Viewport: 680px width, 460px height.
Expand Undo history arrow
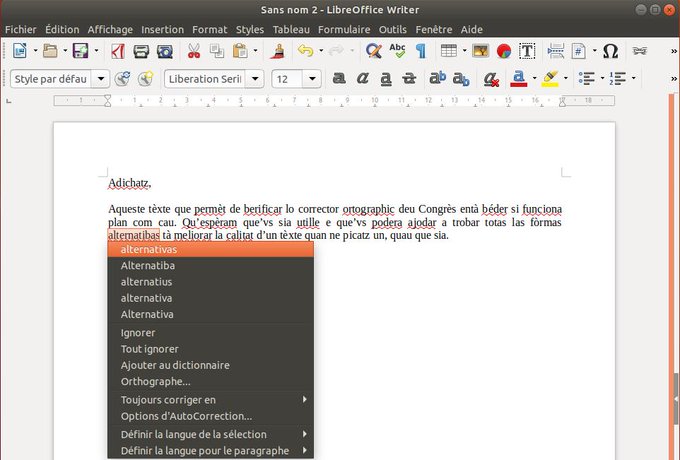(321, 51)
